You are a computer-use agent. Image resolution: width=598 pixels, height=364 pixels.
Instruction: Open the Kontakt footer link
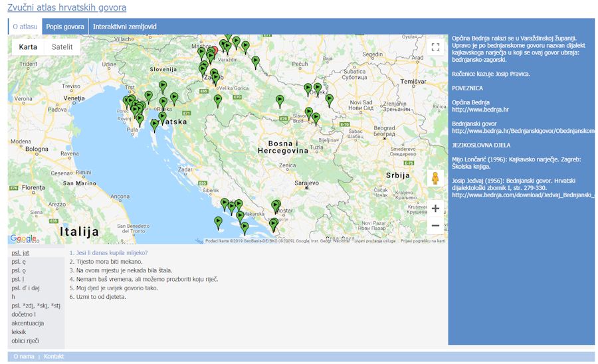[x=54, y=357]
